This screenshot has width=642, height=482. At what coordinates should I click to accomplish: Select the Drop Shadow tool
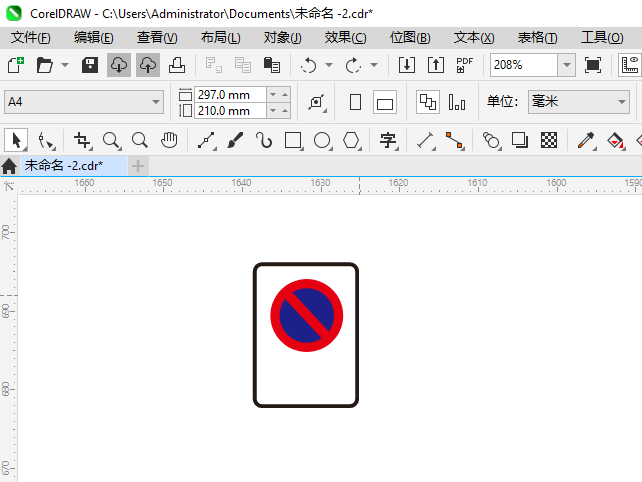click(520, 140)
